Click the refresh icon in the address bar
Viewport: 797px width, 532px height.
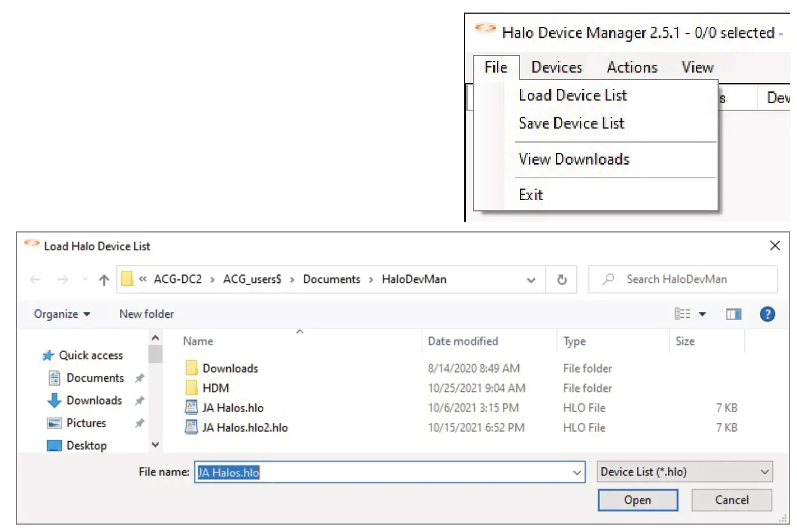point(562,279)
